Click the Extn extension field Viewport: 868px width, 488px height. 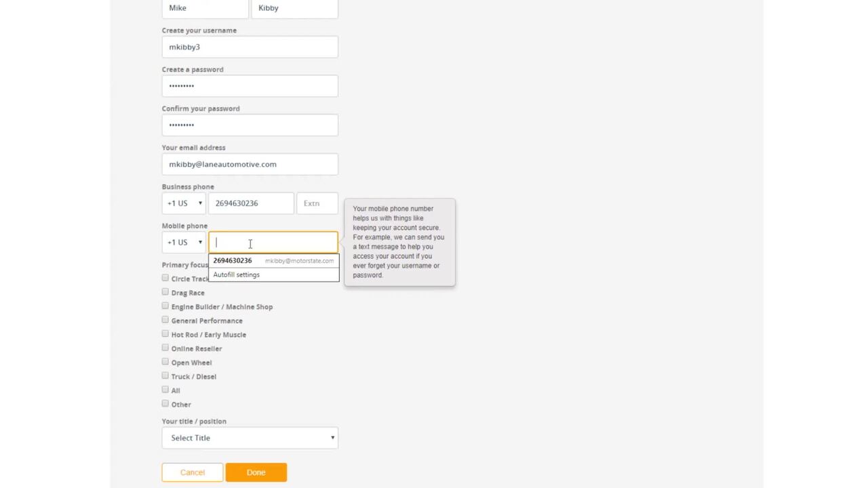[x=317, y=203]
